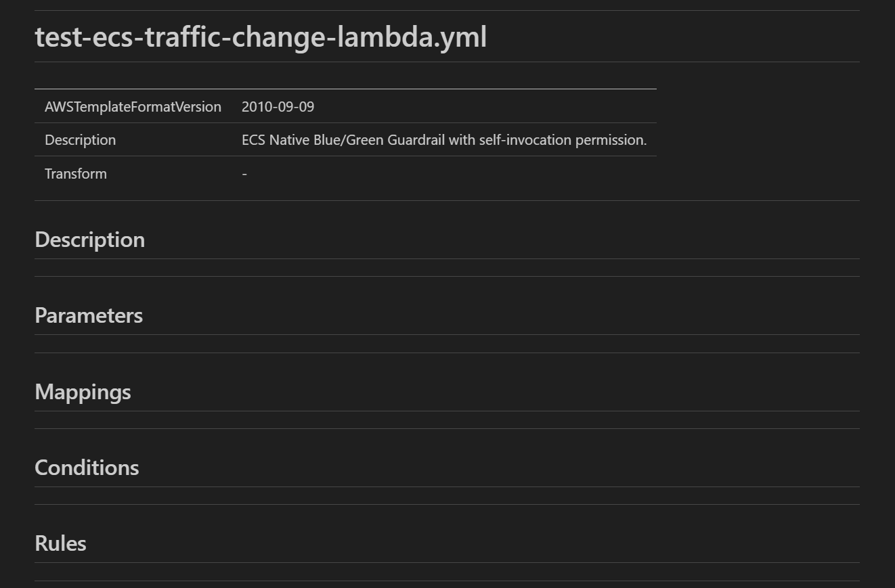Select the Description label in the table
This screenshot has height=588, width=895.
tap(80, 140)
